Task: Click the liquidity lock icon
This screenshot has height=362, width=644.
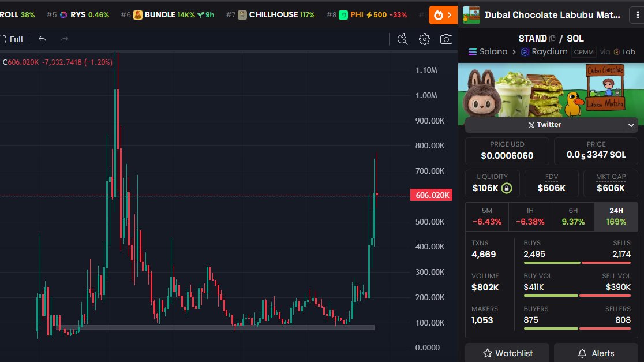Action: tap(507, 188)
